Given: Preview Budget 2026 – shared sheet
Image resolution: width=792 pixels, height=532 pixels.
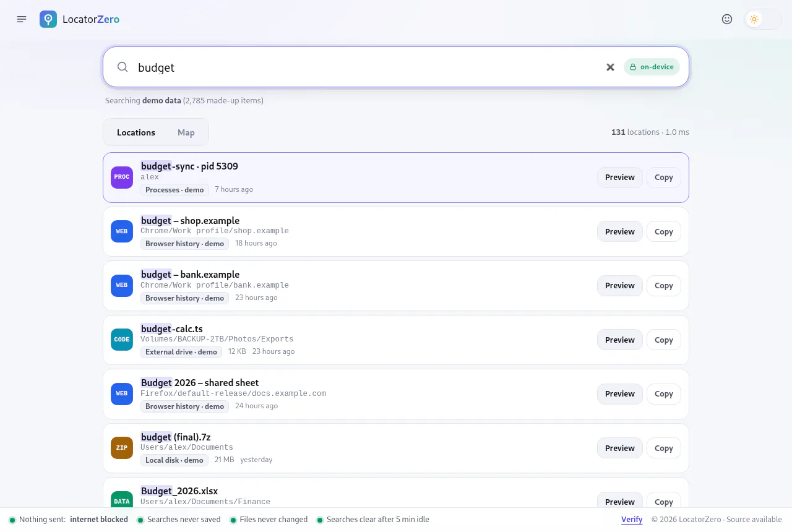Looking at the screenshot, I should pyautogui.click(x=620, y=394).
